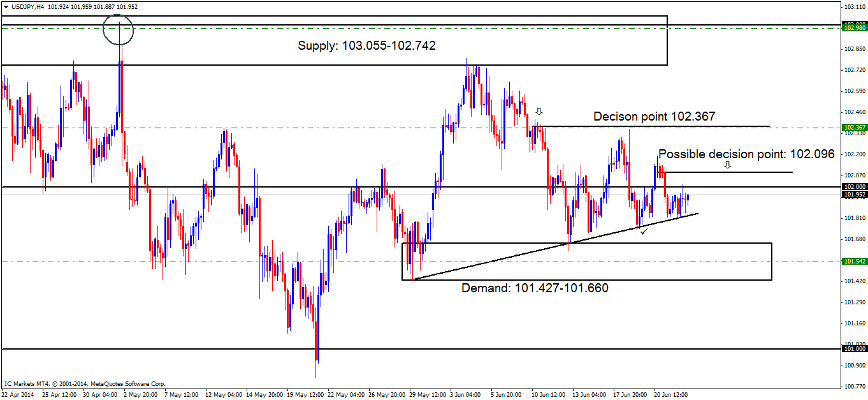
Task: Click the green 101.542 price tag
Action: tap(855, 262)
